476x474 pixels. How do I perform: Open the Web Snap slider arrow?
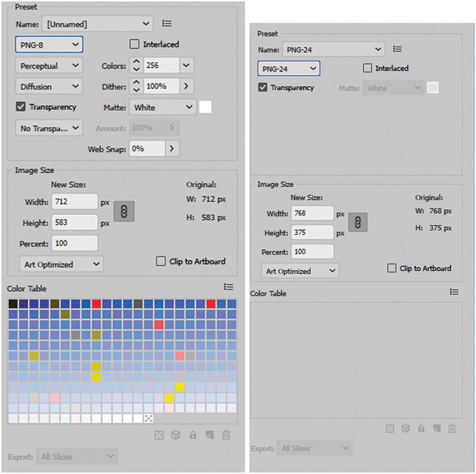172,149
